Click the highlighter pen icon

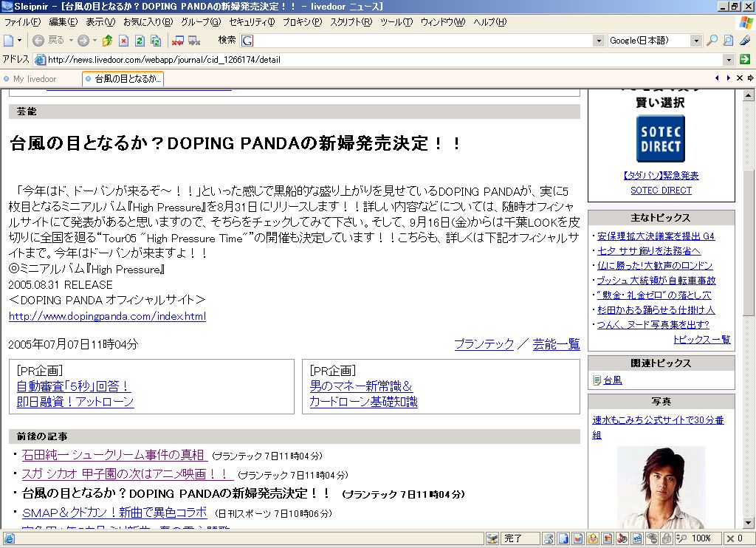click(745, 41)
